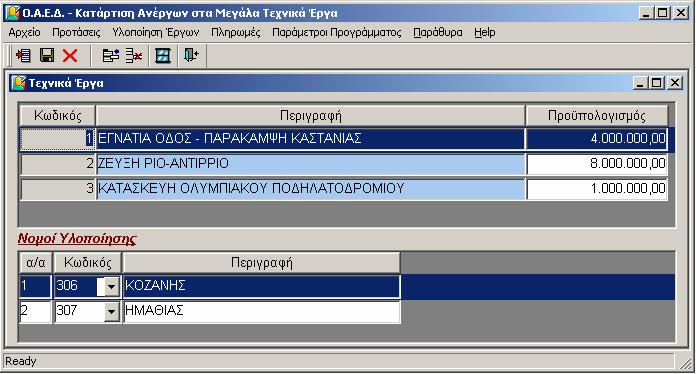Open the Help menu
Image resolution: width=696 pixels, height=374 pixels.
[x=485, y=32]
